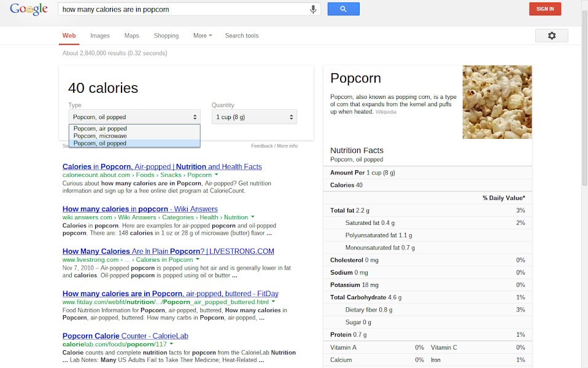Click the 'About 2,840,000 results' count text
Screen dimensions: 588x368
coord(115,53)
